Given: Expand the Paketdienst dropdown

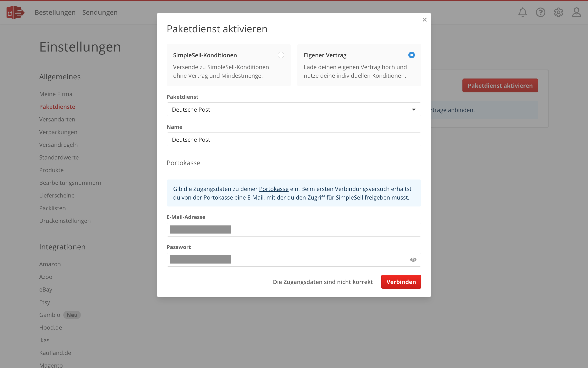Looking at the screenshot, I should pos(294,110).
